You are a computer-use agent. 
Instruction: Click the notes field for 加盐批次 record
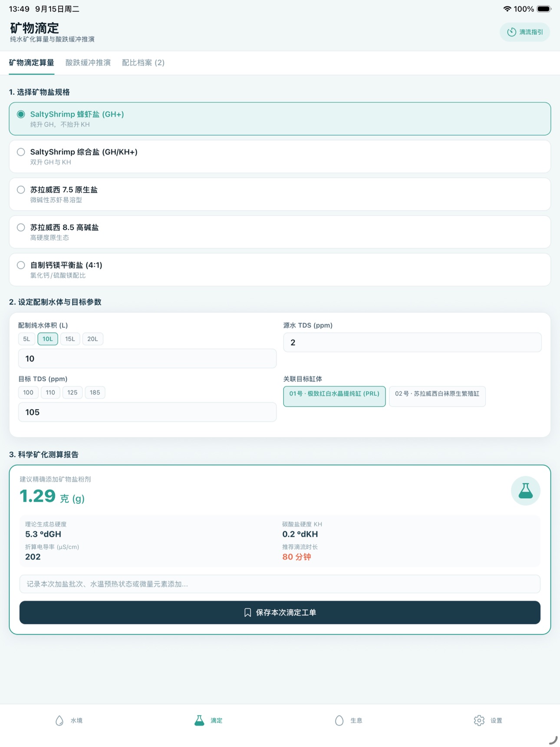click(280, 584)
